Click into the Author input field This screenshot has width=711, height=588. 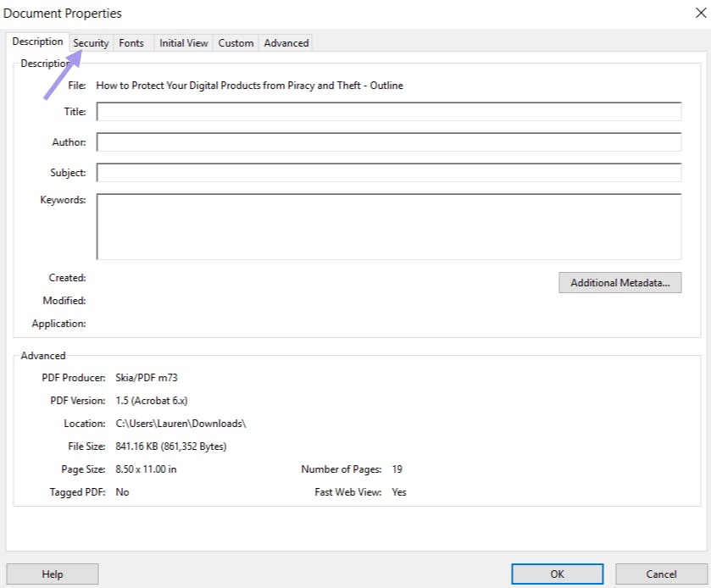click(389, 141)
